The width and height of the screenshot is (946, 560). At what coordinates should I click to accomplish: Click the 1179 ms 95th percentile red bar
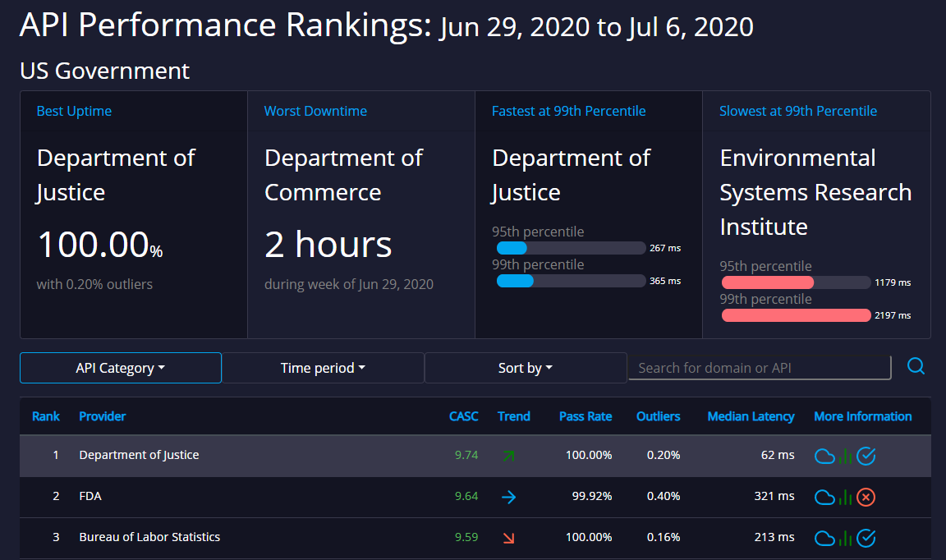pyautogui.click(x=768, y=282)
